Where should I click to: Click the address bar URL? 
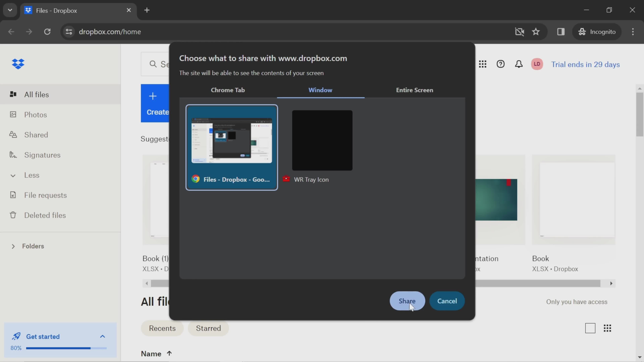pyautogui.click(x=110, y=32)
